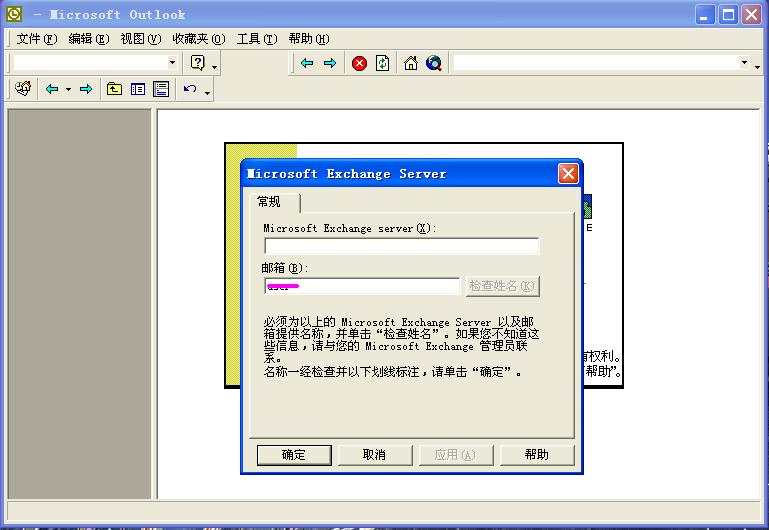769x530 pixels.
Task: Click the 应用(A) apply button
Action: pyautogui.click(x=456, y=455)
